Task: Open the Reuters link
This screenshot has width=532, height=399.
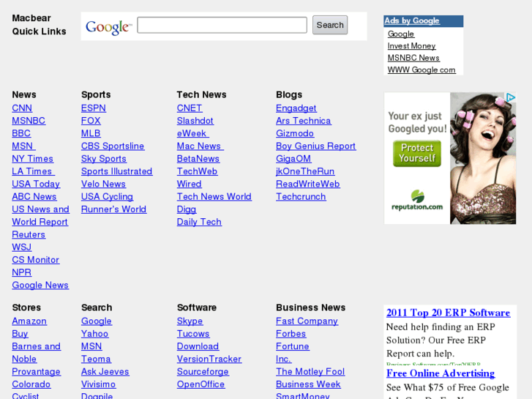Action: tap(29, 234)
